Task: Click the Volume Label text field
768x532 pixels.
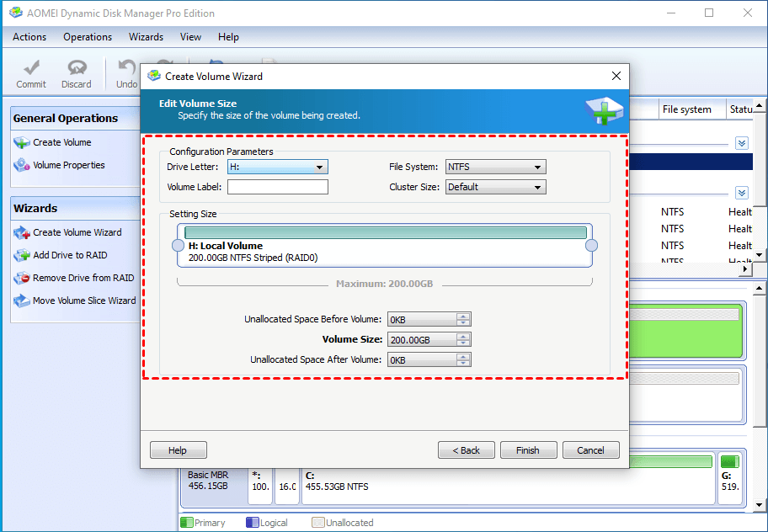Action: pyautogui.click(x=278, y=187)
